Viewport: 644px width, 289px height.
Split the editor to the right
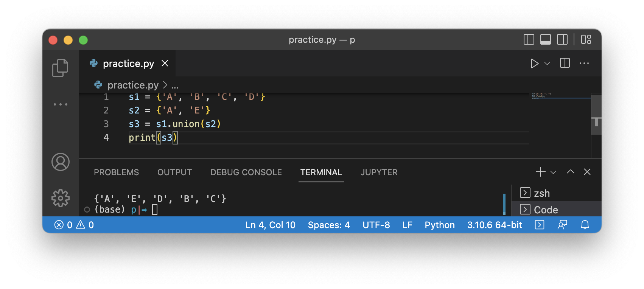565,63
